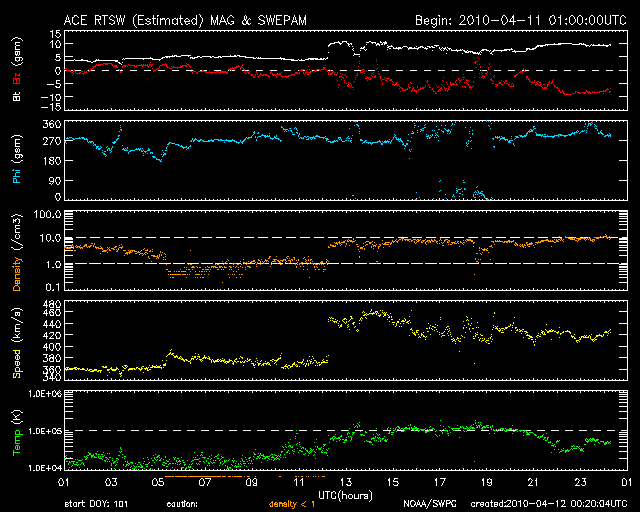
Task: Click the '-15' tick on Bt axis
Action: point(51,107)
